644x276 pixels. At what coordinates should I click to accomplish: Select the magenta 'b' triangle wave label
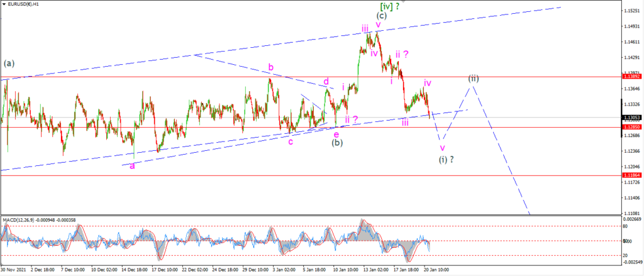pyautogui.click(x=270, y=67)
